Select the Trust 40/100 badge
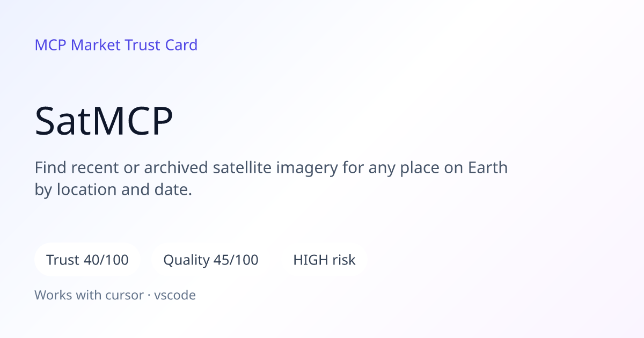 click(x=87, y=260)
